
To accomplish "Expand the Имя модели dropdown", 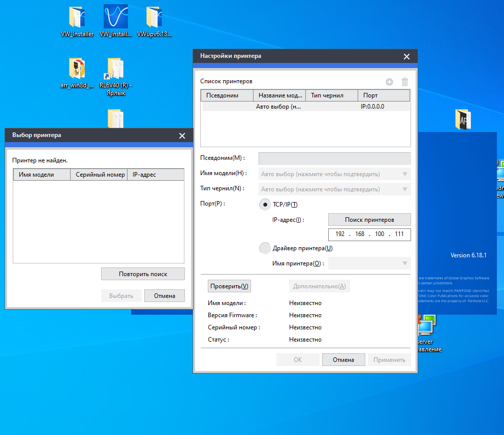I will pos(335,174).
